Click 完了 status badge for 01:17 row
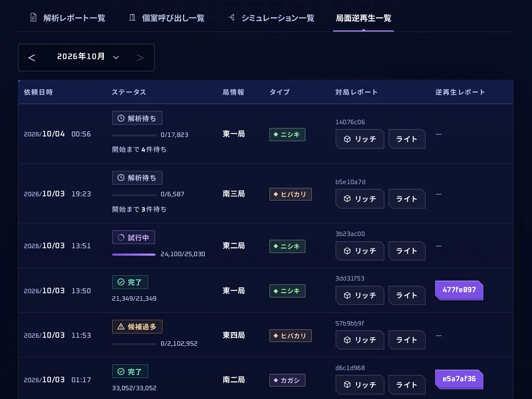 [x=130, y=371]
